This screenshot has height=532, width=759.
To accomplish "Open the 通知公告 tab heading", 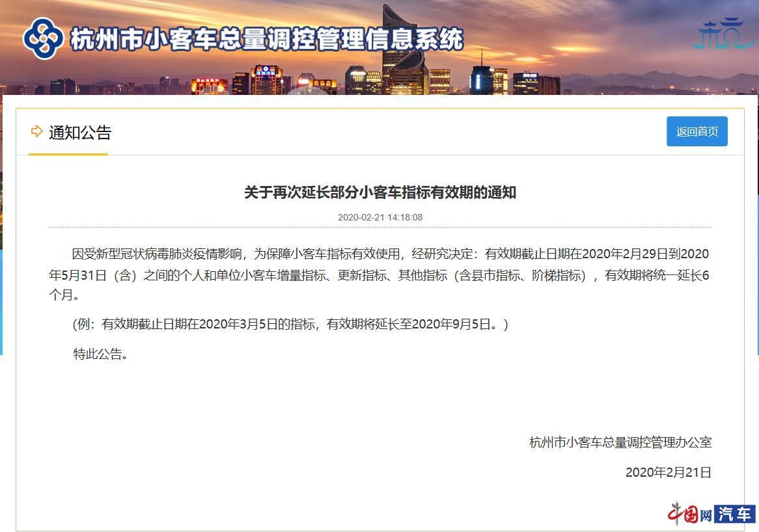I will 80,133.
